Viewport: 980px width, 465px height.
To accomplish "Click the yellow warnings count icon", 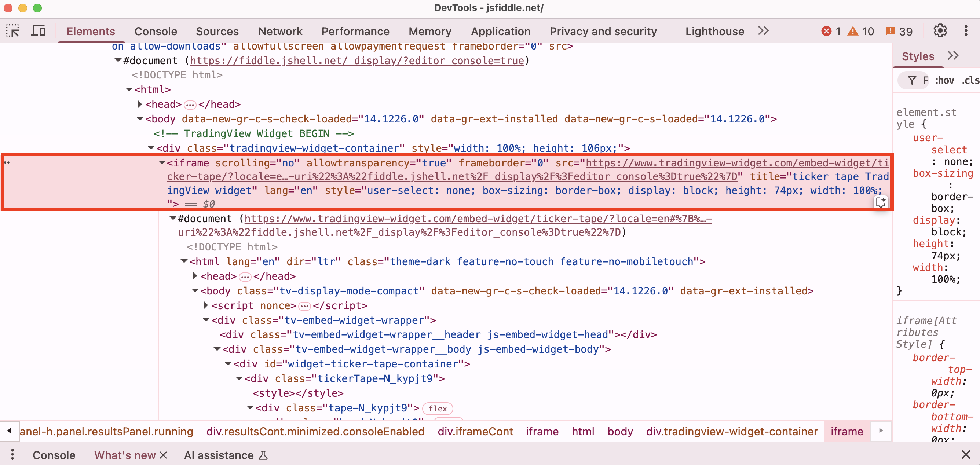I will point(853,31).
